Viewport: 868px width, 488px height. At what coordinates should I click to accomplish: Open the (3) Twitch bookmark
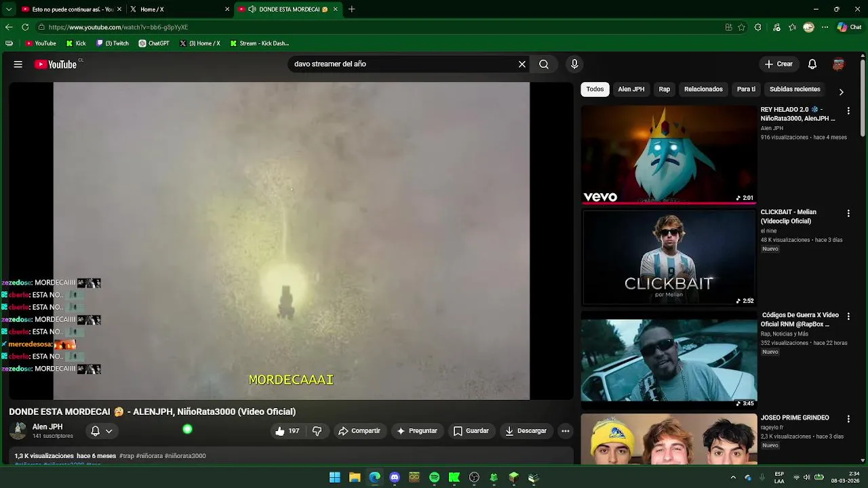coord(112,43)
